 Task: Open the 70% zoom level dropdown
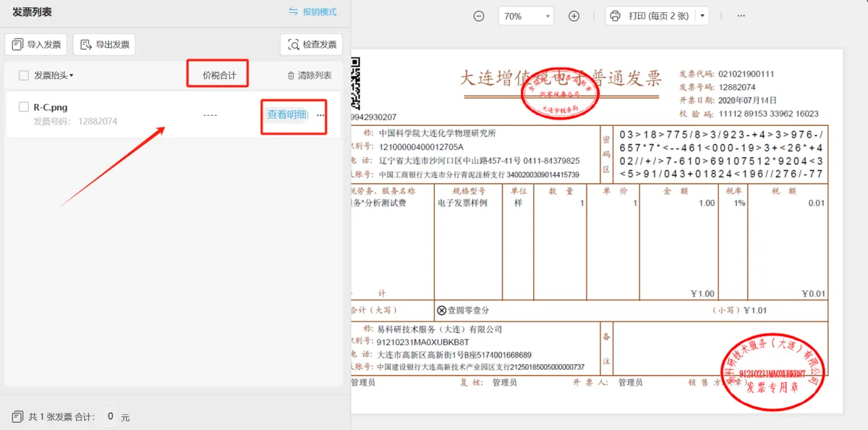pos(526,16)
